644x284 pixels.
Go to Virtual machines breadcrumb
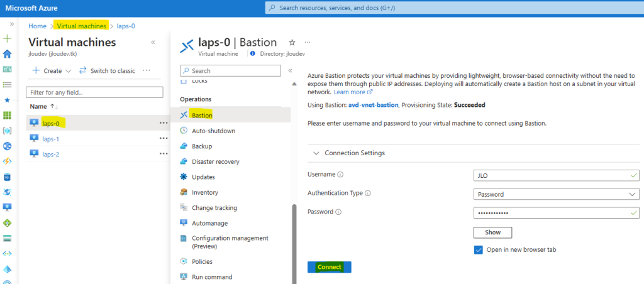click(x=81, y=26)
